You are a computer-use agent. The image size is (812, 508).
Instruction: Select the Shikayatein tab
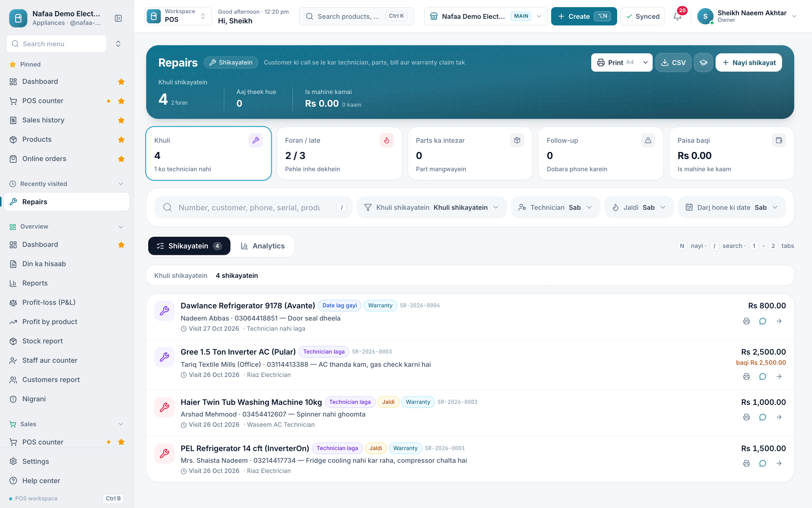click(189, 246)
